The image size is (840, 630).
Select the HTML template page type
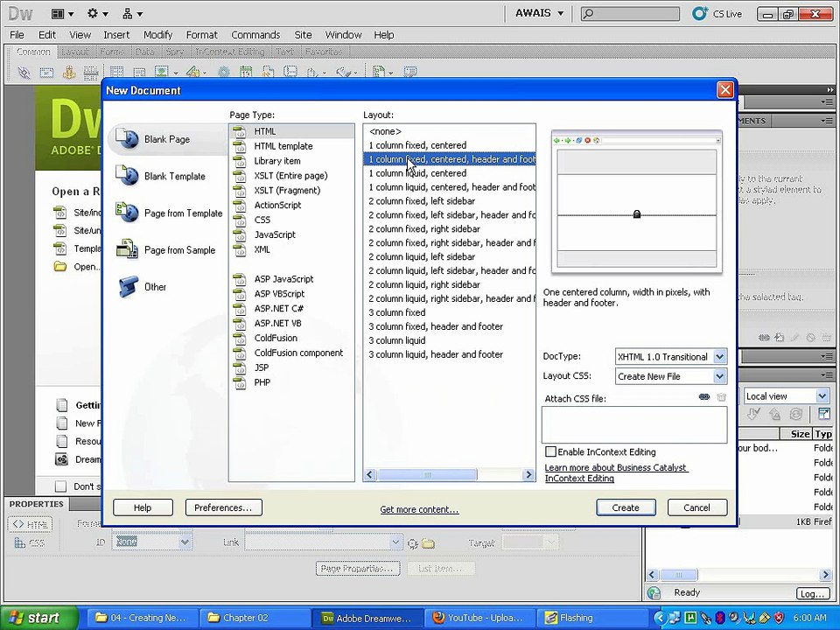pos(283,146)
